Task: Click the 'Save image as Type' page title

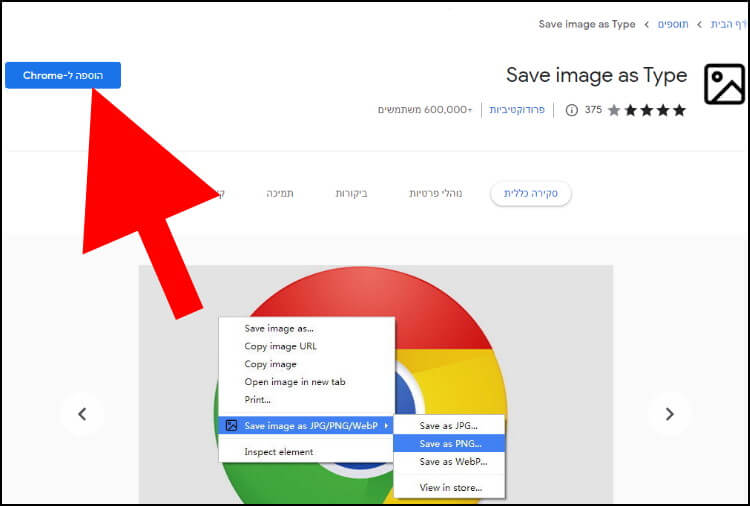Action: (596, 75)
